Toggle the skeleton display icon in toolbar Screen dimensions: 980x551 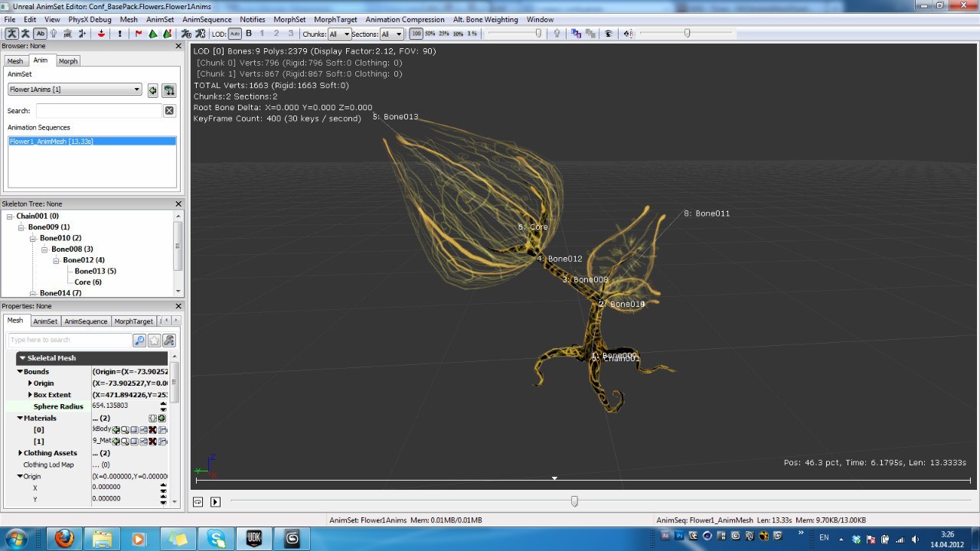point(12,34)
